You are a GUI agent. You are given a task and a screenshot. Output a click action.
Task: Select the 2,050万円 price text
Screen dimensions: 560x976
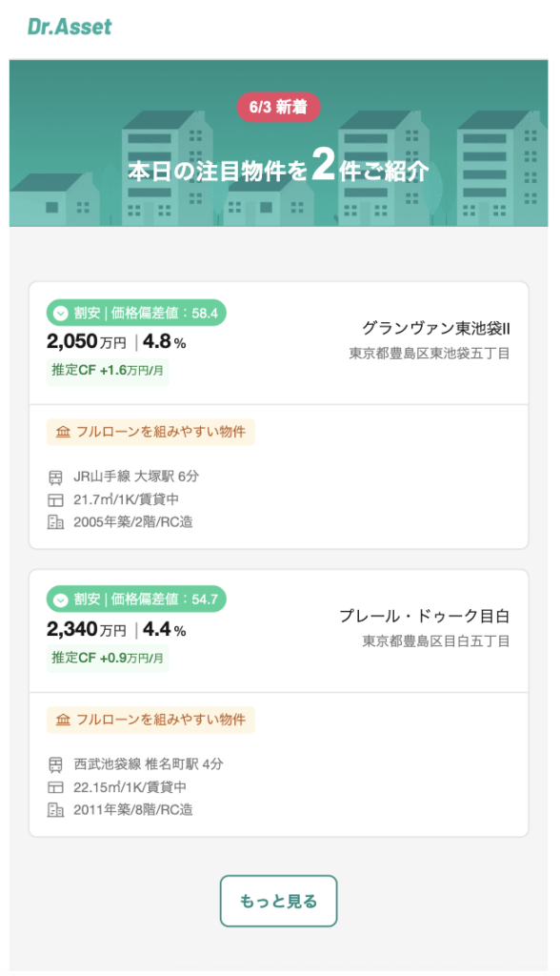point(87,341)
